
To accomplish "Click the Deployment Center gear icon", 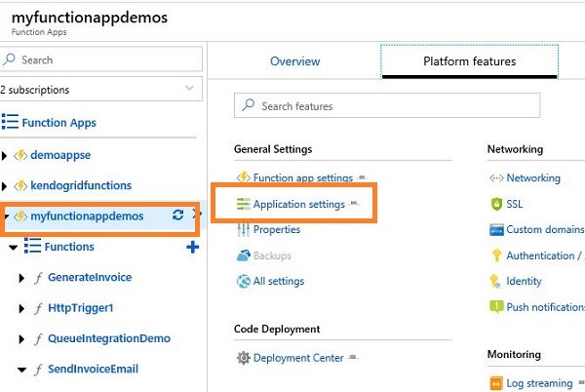I will click(244, 358).
